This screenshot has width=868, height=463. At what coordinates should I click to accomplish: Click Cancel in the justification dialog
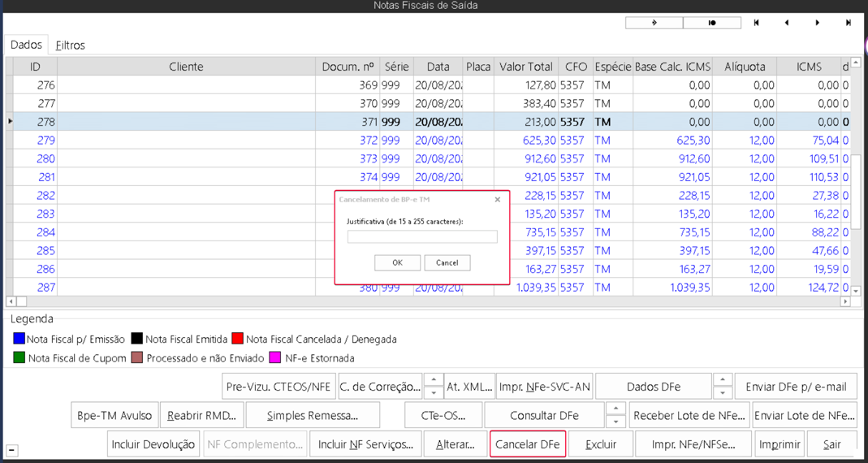pos(447,262)
